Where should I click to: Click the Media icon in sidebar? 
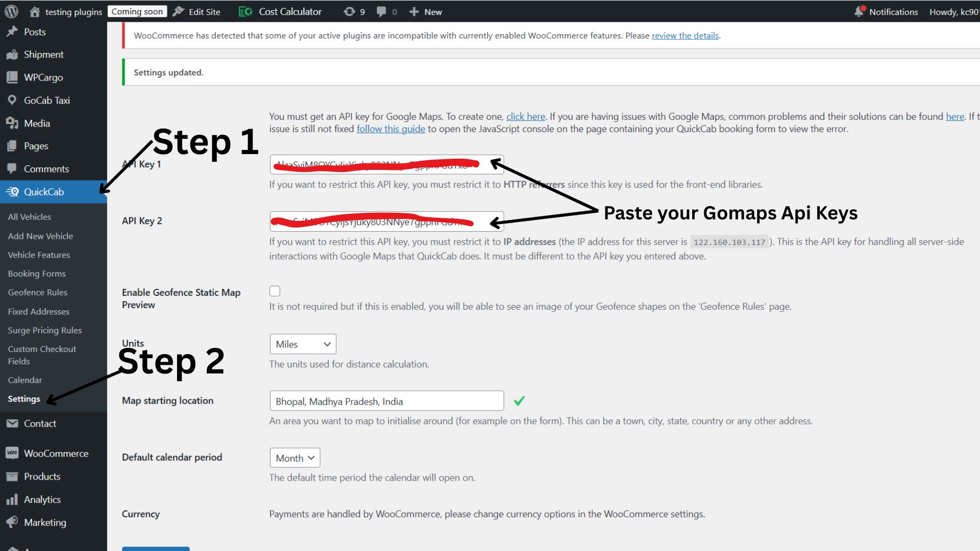coord(12,123)
